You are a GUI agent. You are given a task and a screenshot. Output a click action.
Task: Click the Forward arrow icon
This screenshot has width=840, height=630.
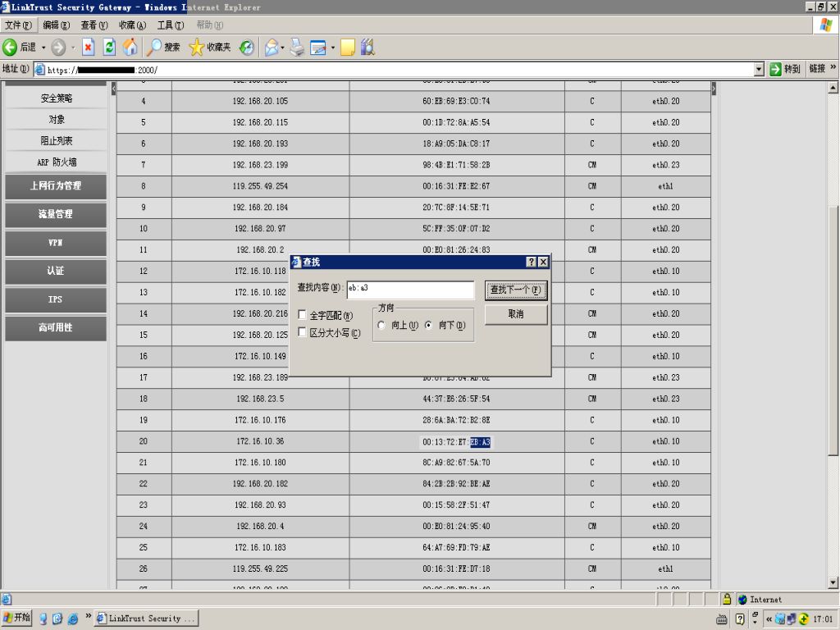[x=58, y=47]
